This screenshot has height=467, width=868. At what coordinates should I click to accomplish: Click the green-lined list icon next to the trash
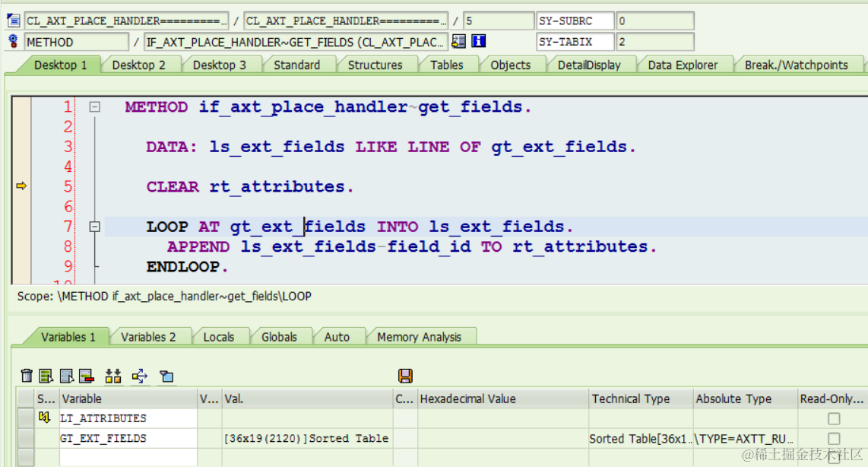[x=46, y=376]
